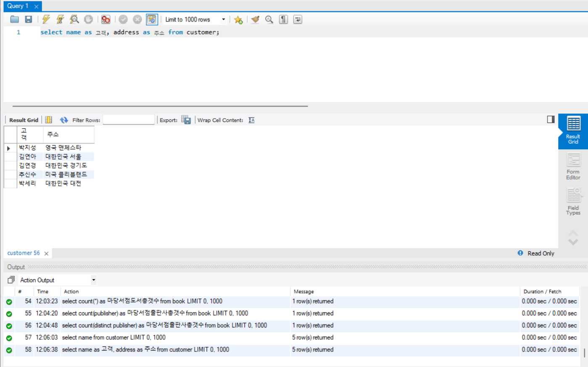Add query to favorites star icon
Screen dimensions: 588x367
[x=238, y=19]
